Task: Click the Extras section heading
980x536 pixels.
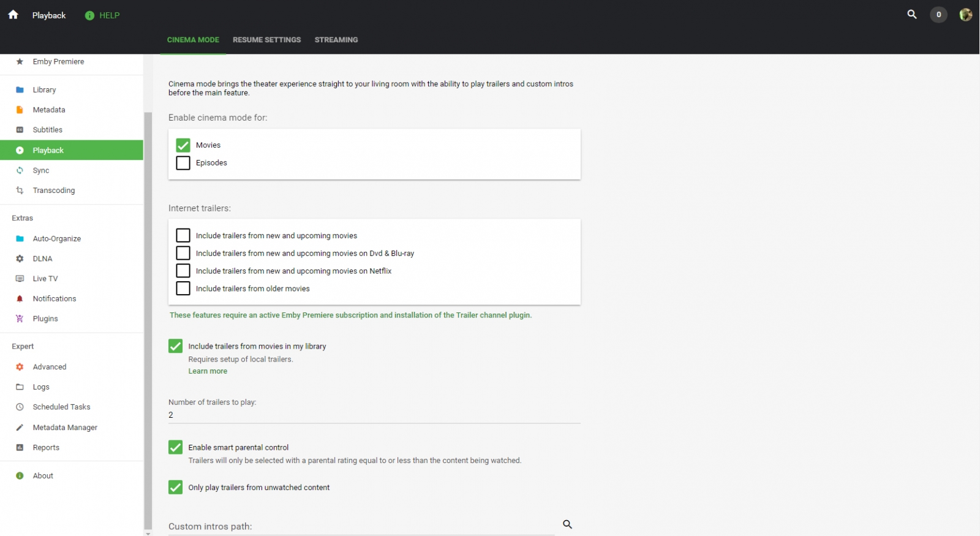Action: tap(23, 218)
